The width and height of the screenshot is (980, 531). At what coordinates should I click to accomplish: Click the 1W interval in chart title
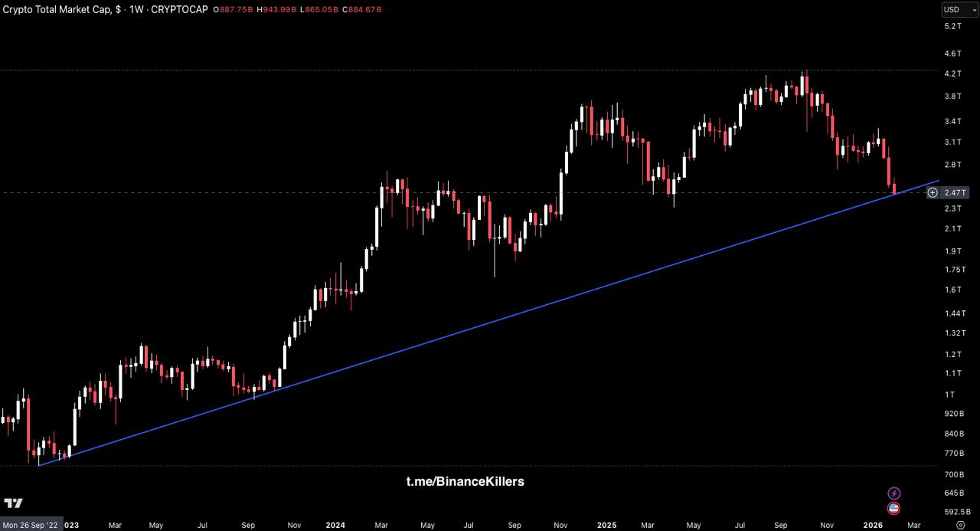tap(138, 9)
